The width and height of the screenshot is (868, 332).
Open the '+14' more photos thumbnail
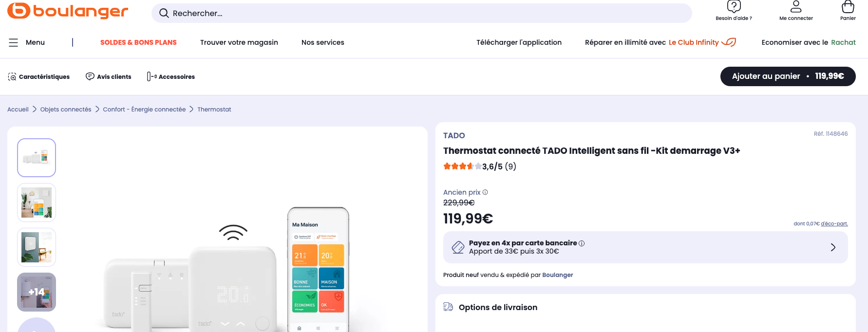(x=37, y=292)
